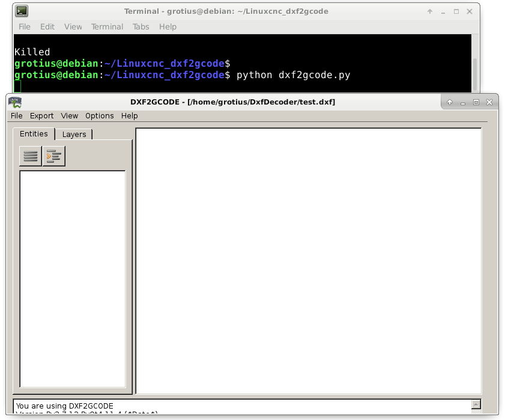Image resolution: width=505 pixels, height=420 pixels.
Task: Open the Export menu
Action: pos(41,116)
